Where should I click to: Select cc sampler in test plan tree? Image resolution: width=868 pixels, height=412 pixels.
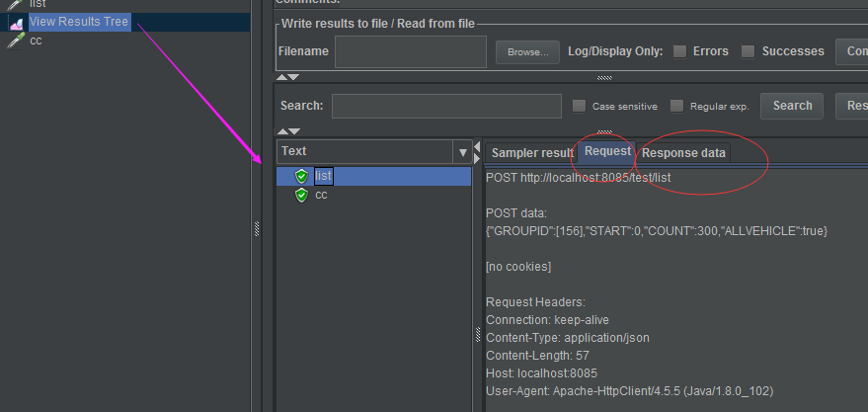coord(36,41)
